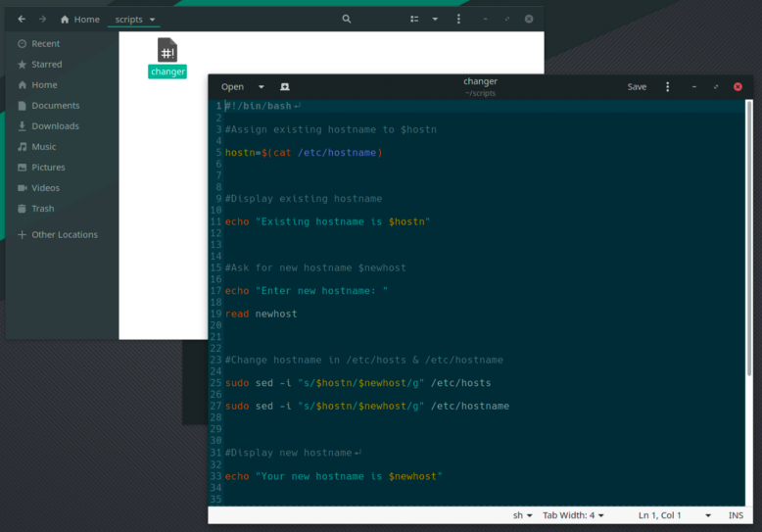Click line echo "Enter new hostname: "
Viewport: 762px width, 532px height.
(307, 291)
